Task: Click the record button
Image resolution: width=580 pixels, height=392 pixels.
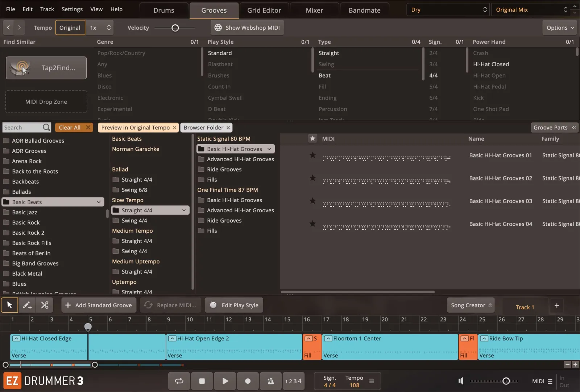Action: pos(248,381)
